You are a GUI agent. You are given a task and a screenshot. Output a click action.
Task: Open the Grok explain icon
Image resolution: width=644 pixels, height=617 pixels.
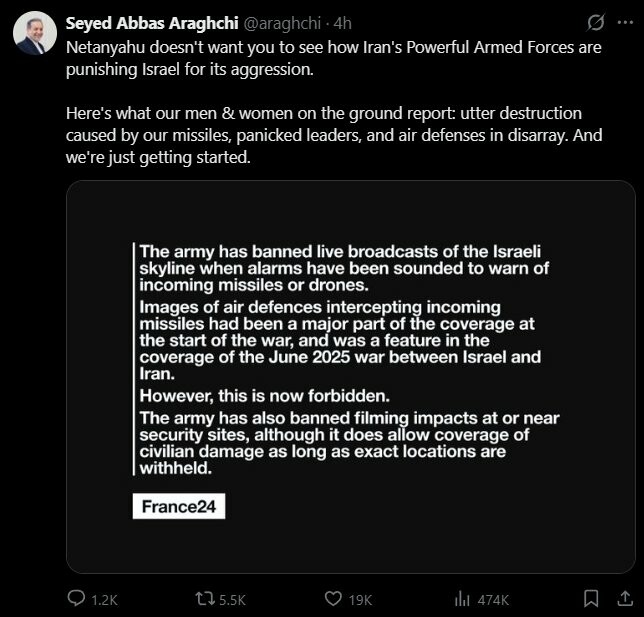point(597,22)
